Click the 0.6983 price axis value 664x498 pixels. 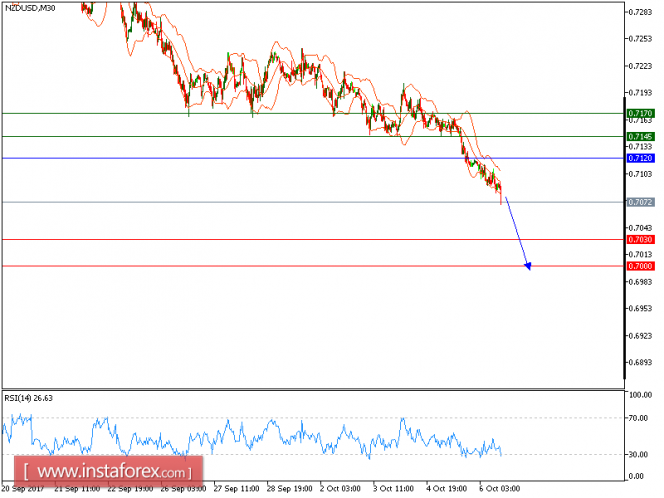640,282
